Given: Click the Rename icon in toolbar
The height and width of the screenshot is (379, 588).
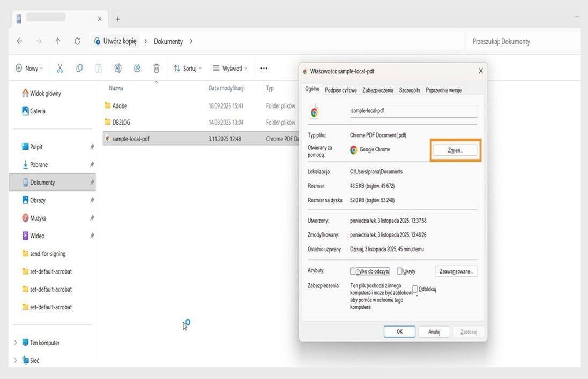Looking at the screenshot, I should point(118,68).
